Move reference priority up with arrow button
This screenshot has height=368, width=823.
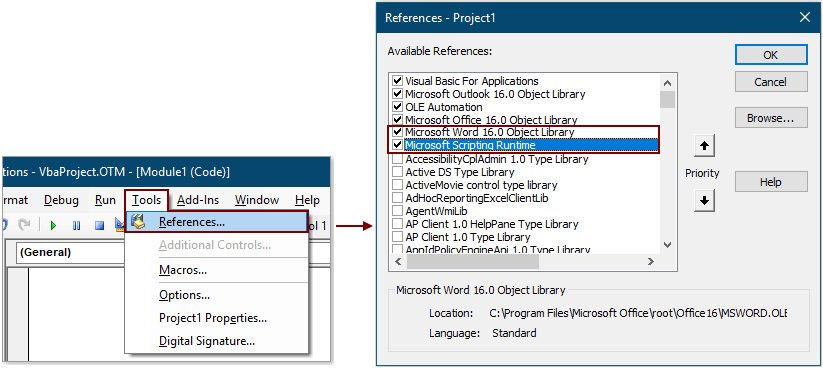point(704,146)
